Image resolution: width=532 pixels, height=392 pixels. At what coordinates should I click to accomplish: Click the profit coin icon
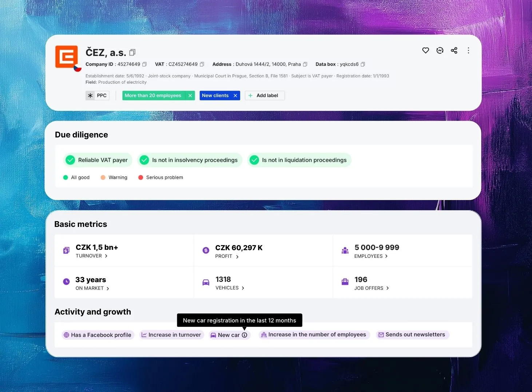206,250
